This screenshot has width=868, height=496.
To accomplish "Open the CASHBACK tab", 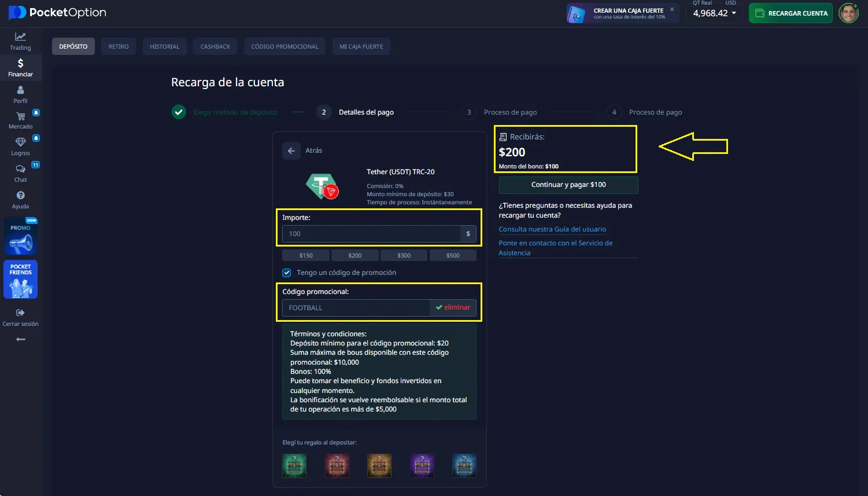I will [215, 46].
